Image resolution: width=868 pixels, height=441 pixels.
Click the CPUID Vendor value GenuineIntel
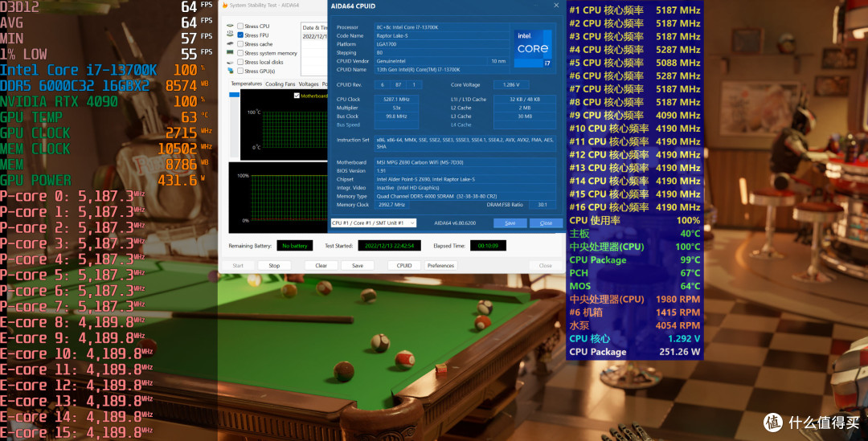(431, 61)
